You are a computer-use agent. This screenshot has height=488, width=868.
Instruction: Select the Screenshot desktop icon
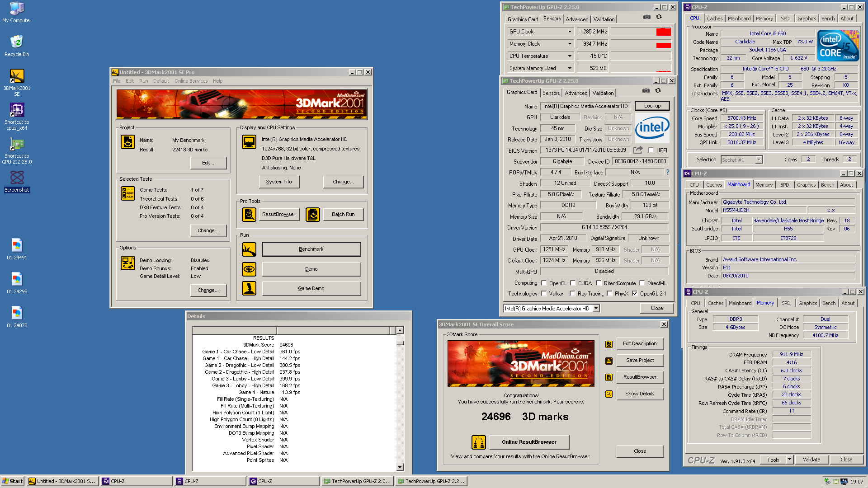tap(17, 182)
